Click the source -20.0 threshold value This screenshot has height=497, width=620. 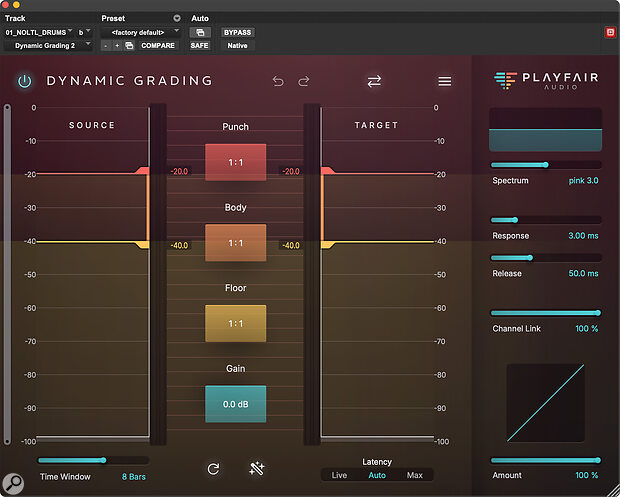click(x=179, y=171)
